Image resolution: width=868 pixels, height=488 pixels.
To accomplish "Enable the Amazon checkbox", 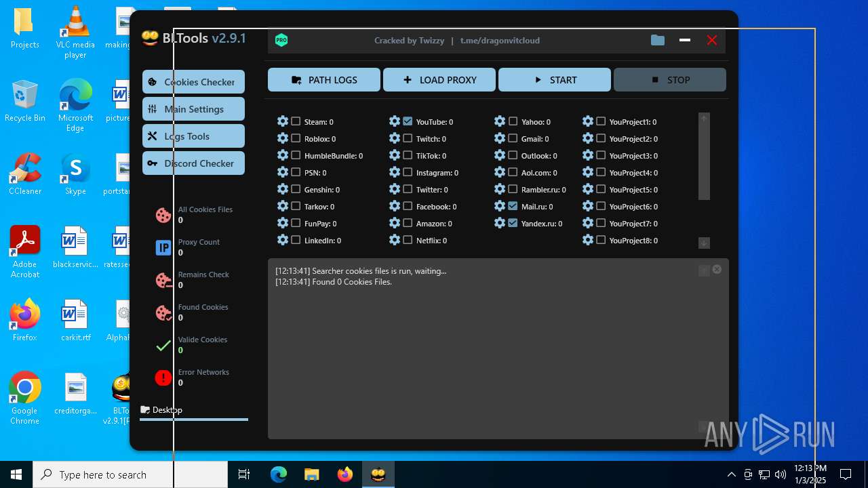I will click(x=408, y=223).
